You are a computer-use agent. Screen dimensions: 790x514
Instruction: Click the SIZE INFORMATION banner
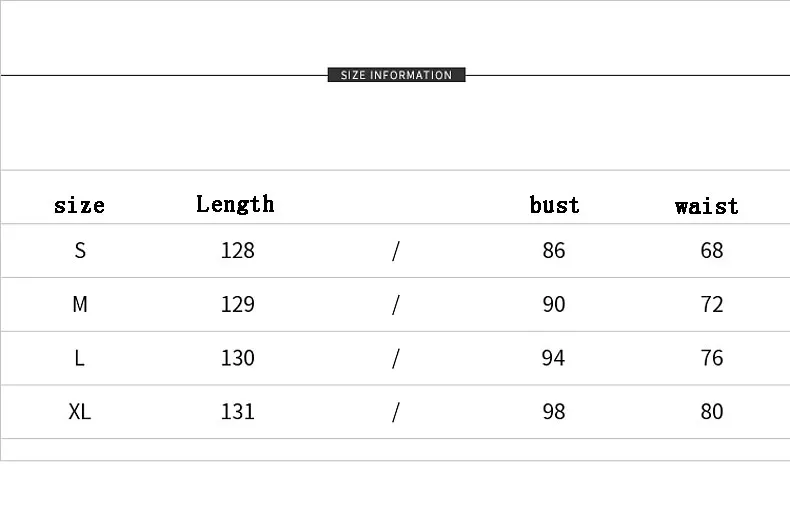(397, 75)
